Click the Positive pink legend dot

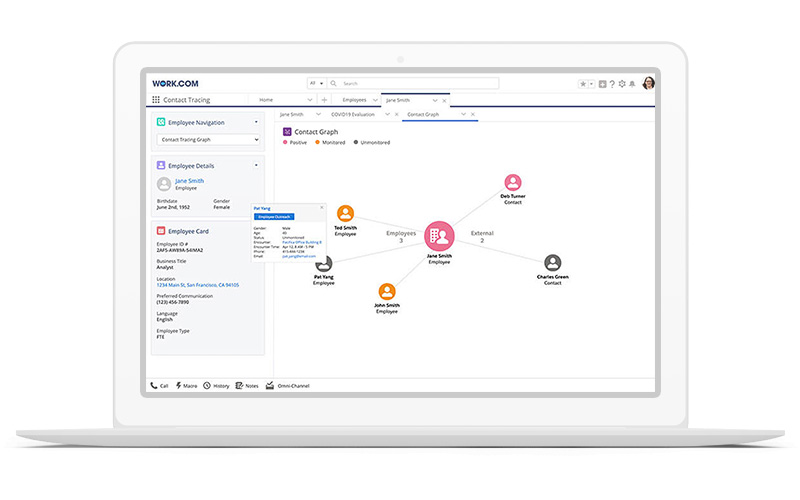285,142
